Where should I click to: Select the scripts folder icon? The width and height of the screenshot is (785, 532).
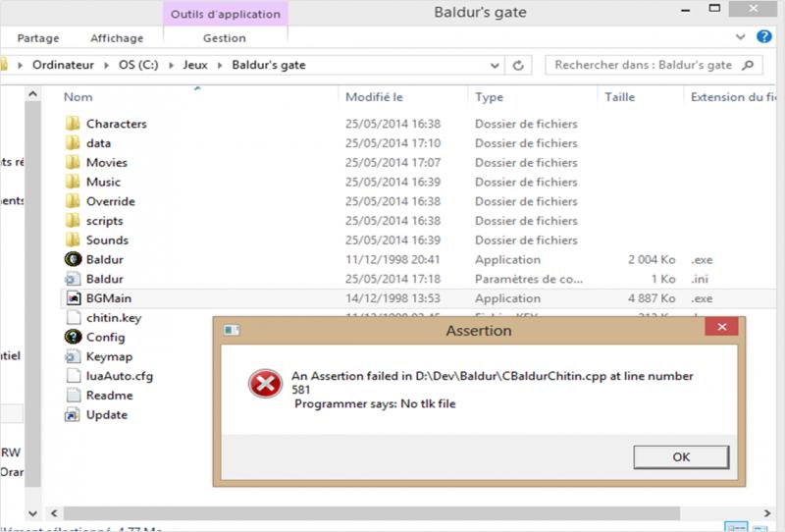[x=73, y=221]
